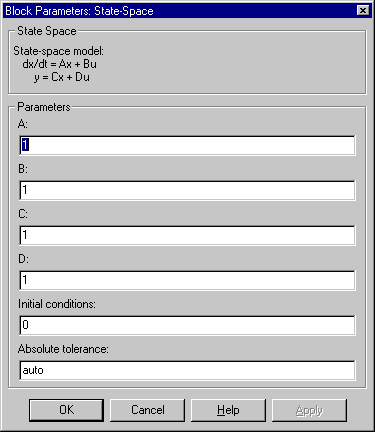Click the dx/dt = Ax + Bu equation text
The width and height of the screenshot is (375, 432).
(x=60, y=64)
